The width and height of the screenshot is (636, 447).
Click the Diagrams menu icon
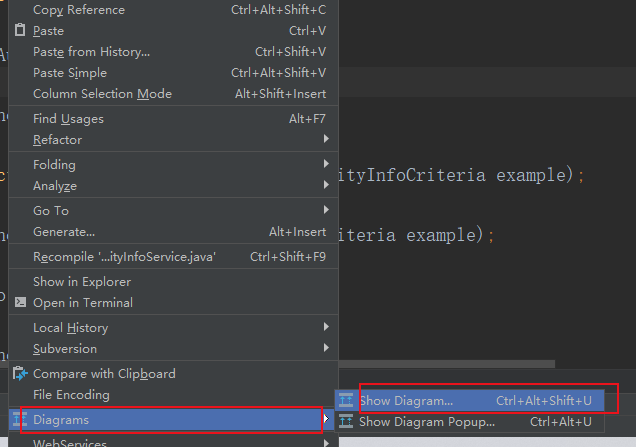(20, 419)
